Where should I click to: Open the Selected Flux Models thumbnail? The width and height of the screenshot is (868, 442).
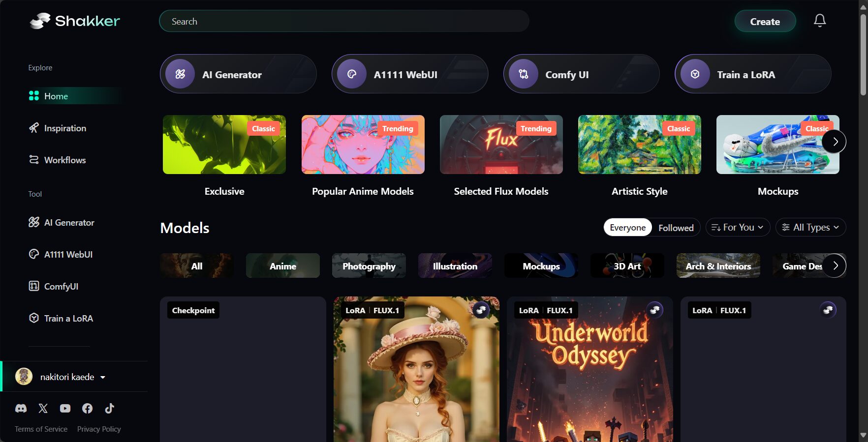[501, 145]
